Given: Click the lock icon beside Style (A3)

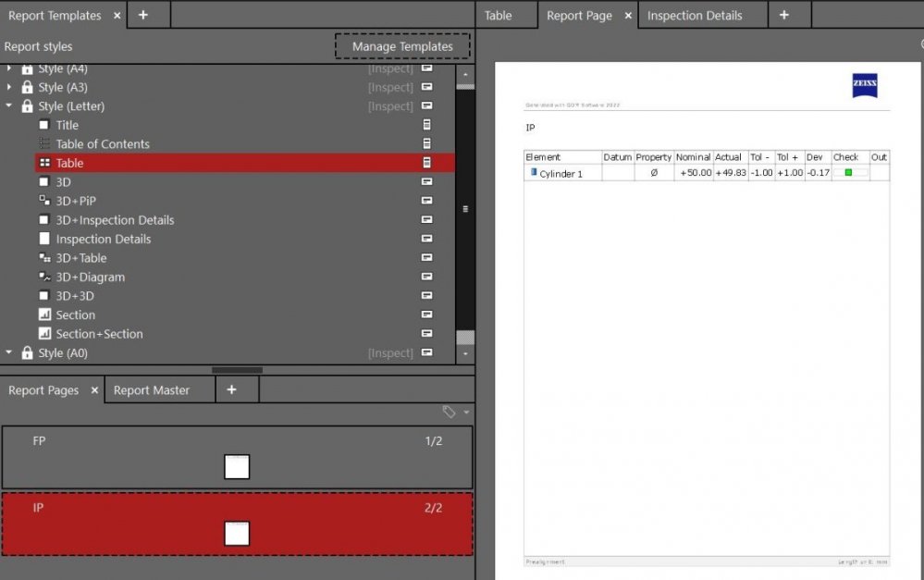Looking at the screenshot, I should (27, 88).
